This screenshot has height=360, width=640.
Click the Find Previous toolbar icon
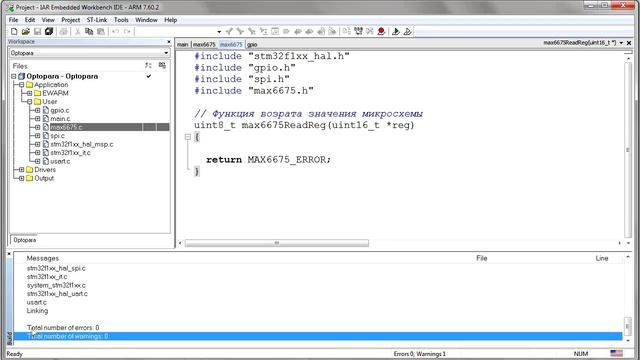[x=229, y=31]
